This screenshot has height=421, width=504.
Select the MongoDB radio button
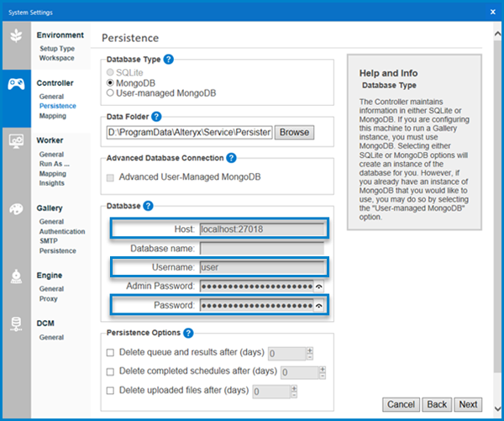(110, 82)
